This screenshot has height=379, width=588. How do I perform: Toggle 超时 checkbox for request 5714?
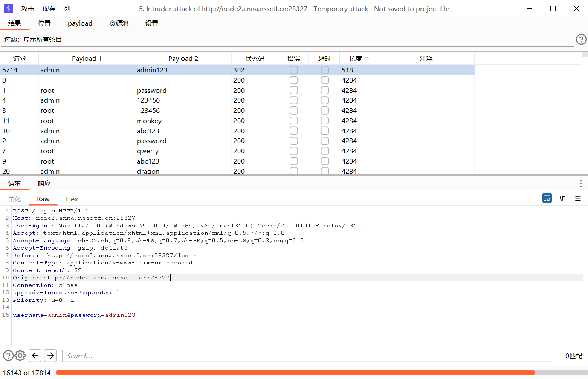[325, 70]
